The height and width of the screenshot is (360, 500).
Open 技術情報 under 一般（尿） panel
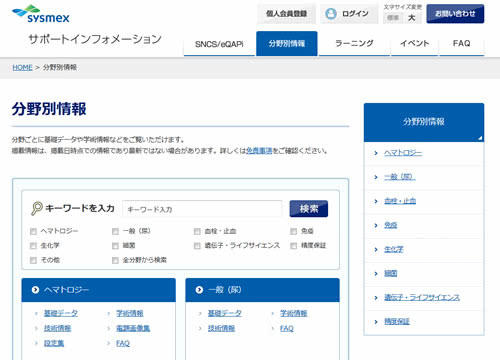click(222, 328)
